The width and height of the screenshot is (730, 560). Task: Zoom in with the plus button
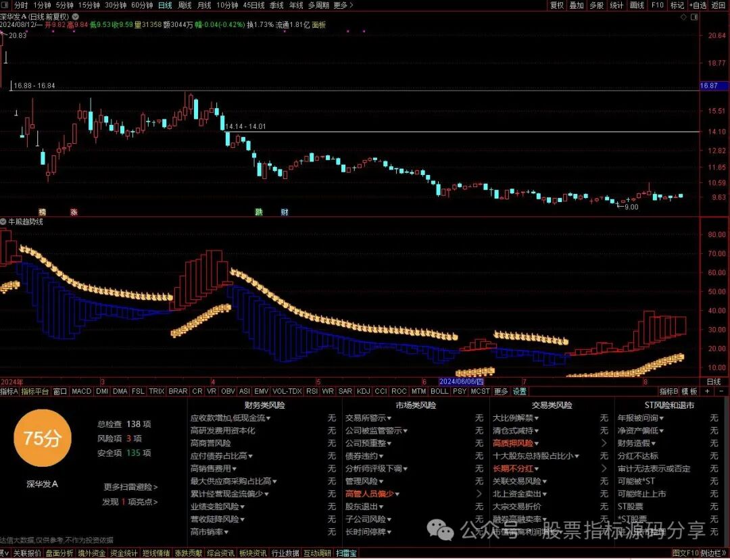pos(707,391)
